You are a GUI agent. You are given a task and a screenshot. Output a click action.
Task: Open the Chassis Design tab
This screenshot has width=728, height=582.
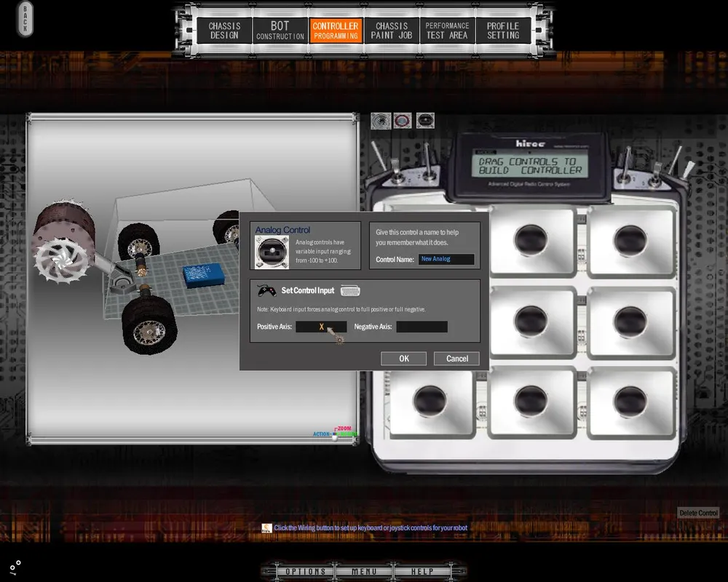pos(224,31)
